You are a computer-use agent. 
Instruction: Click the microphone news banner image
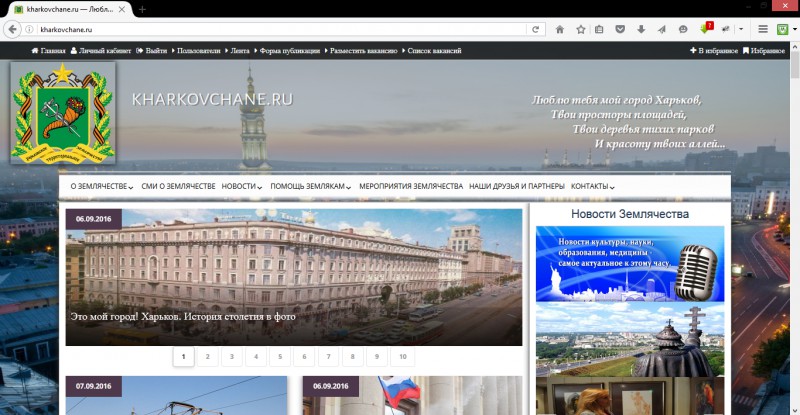tap(630, 263)
